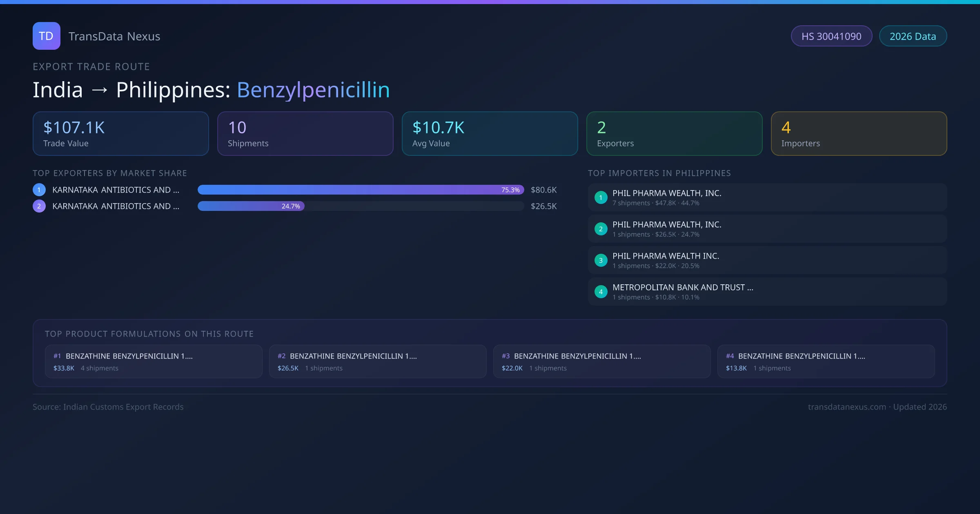
Task: Click the blue rank 1 exporter circle
Action: [x=39, y=190]
